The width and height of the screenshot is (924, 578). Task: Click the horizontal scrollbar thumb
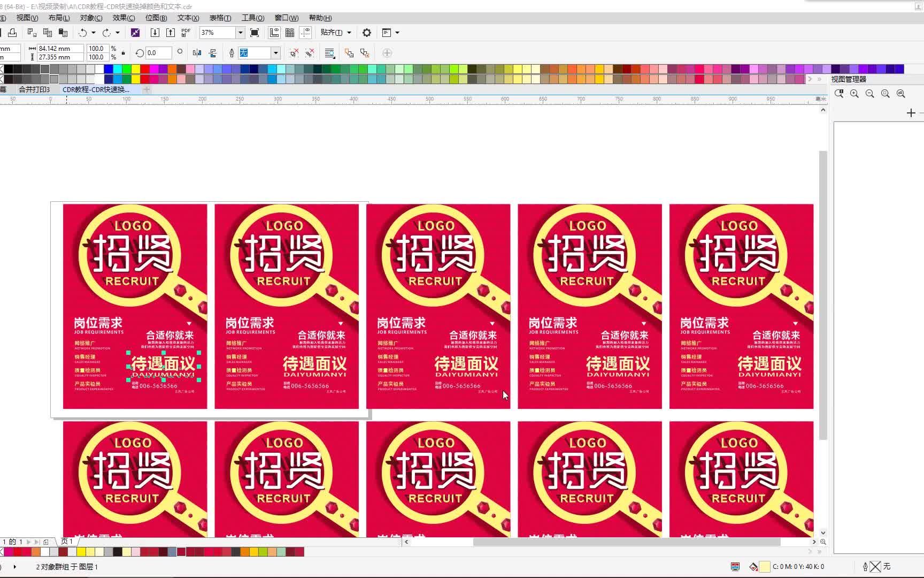pos(627,542)
